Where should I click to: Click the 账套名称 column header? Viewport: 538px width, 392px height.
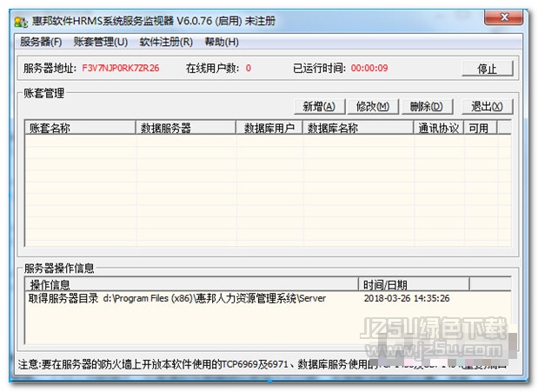[x=80, y=128]
